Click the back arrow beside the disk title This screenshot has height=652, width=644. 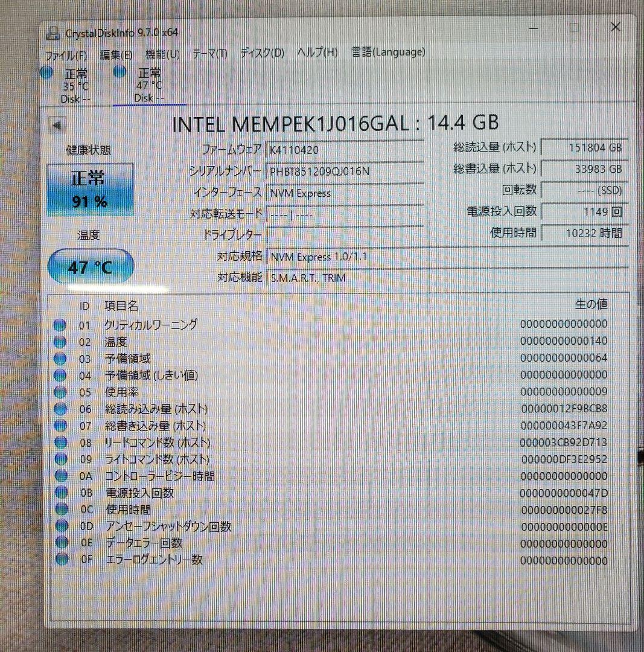point(56,124)
